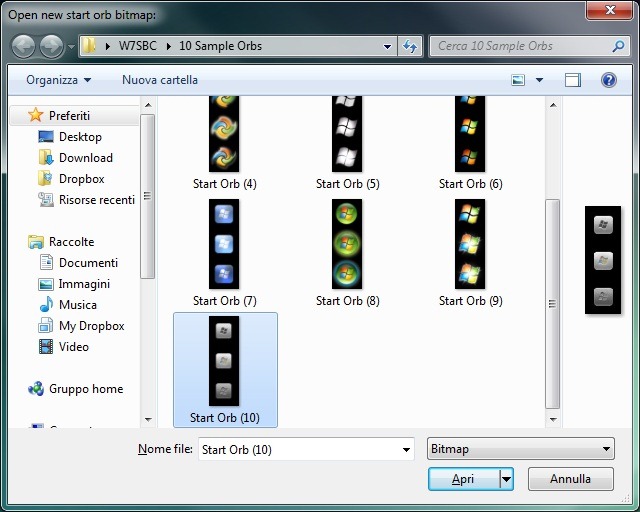The image size is (640, 512).
Task: Select Raccolte in the navigation pane
Action: [71, 242]
